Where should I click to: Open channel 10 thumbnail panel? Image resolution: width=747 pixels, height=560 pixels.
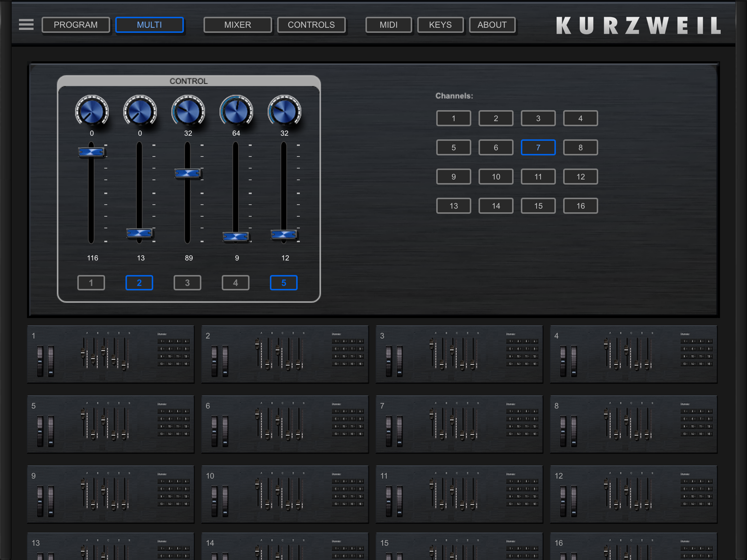pos(285,494)
